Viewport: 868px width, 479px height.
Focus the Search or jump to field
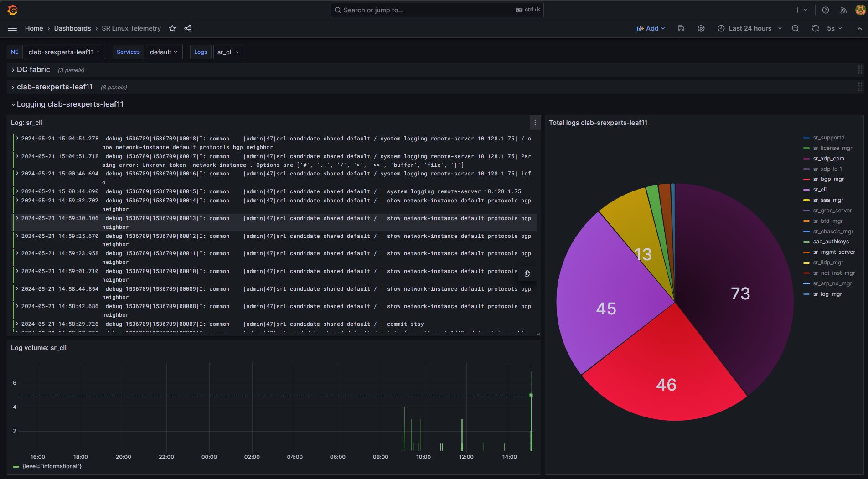pos(437,10)
